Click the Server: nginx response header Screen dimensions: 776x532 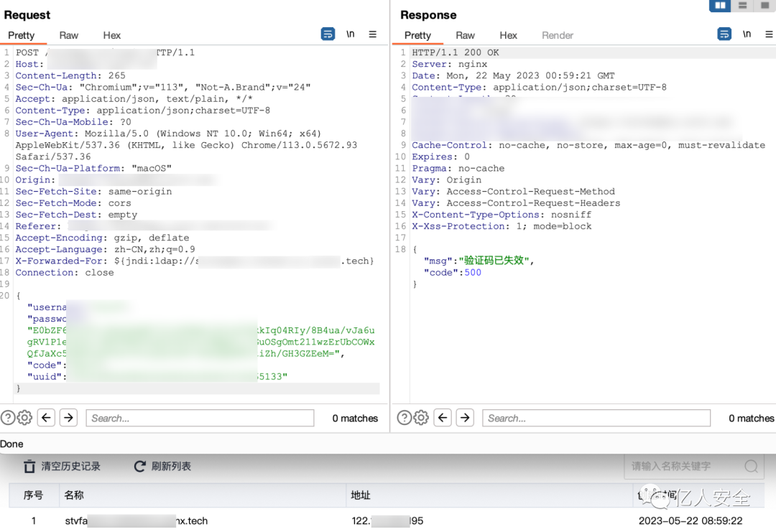coord(449,64)
